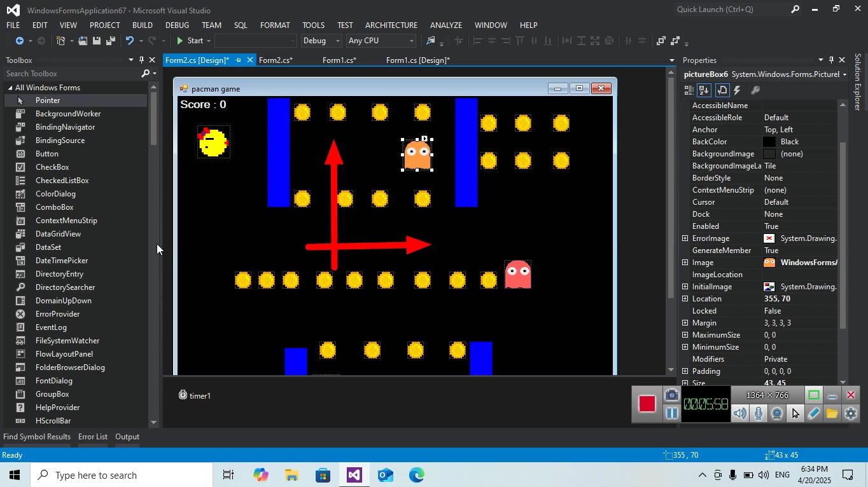This screenshot has width=868, height=487.
Task: Click the recorder pen annotation icon
Action: 813,414
